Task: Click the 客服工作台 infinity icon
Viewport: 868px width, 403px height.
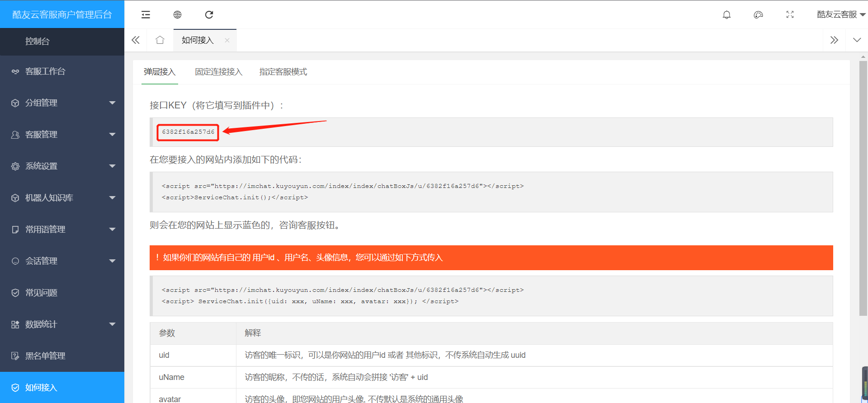Action: point(15,71)
